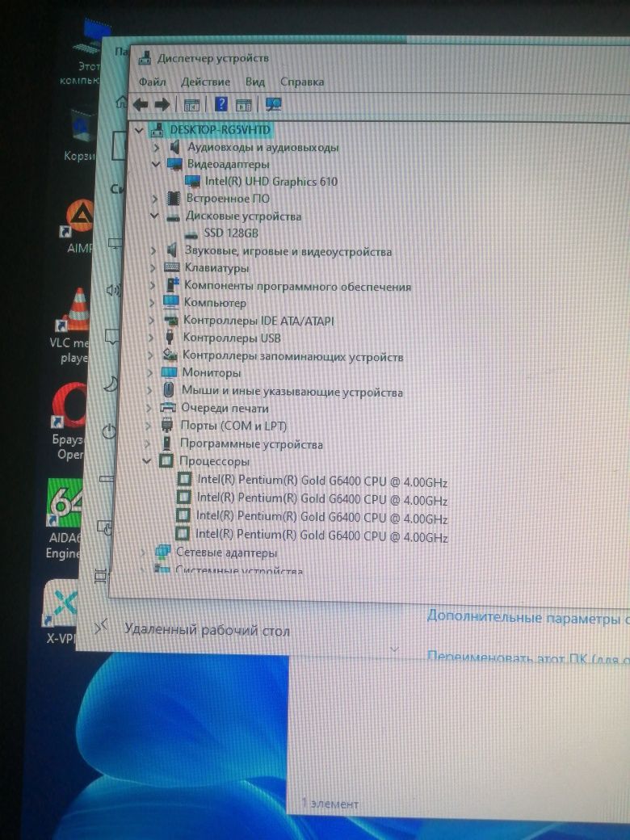
Task: Click the blue Help question mark toolbar icon
Action: coord(221,104)
